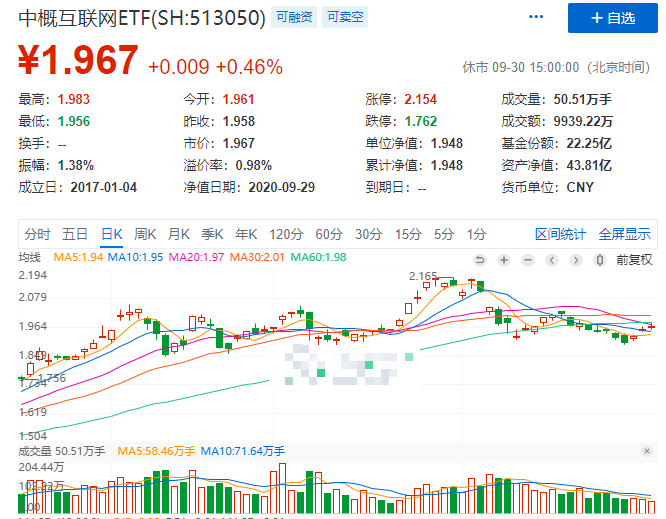Open 前复权 adjustment dropdown

click(x=634, y=260)
